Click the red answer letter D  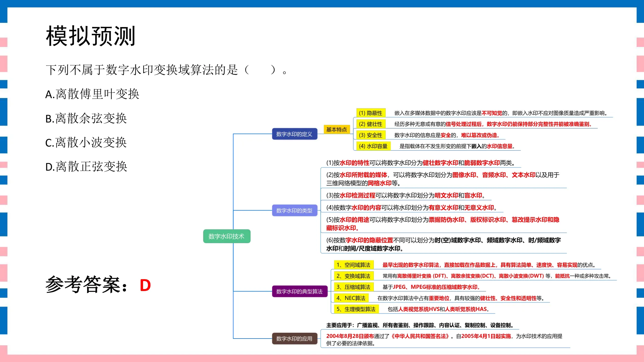(145, 286)
